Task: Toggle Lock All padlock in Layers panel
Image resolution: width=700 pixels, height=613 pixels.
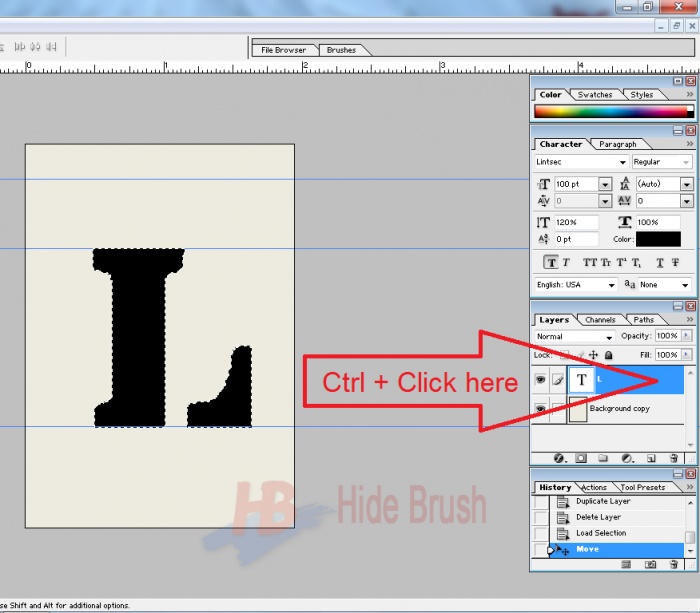Action: 608,355
